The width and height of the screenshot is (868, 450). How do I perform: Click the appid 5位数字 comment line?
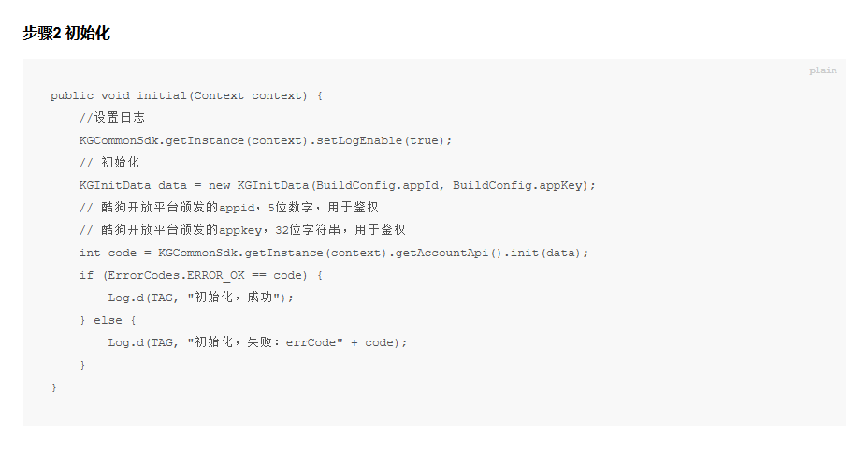(x=228, y=208)
